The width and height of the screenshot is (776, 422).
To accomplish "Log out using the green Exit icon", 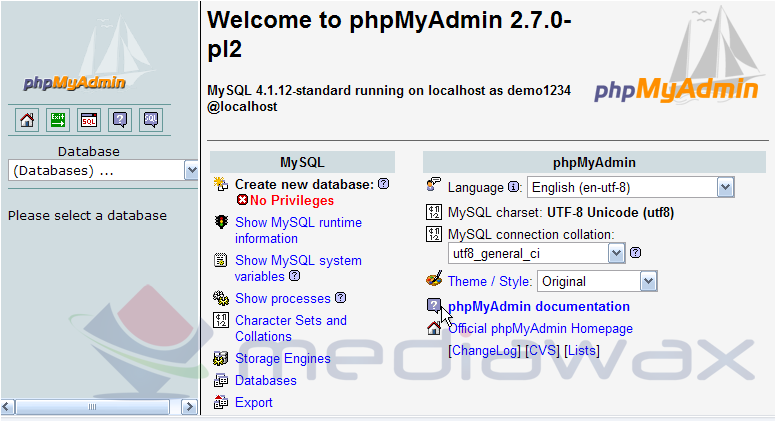I will (x=58, y=120).
